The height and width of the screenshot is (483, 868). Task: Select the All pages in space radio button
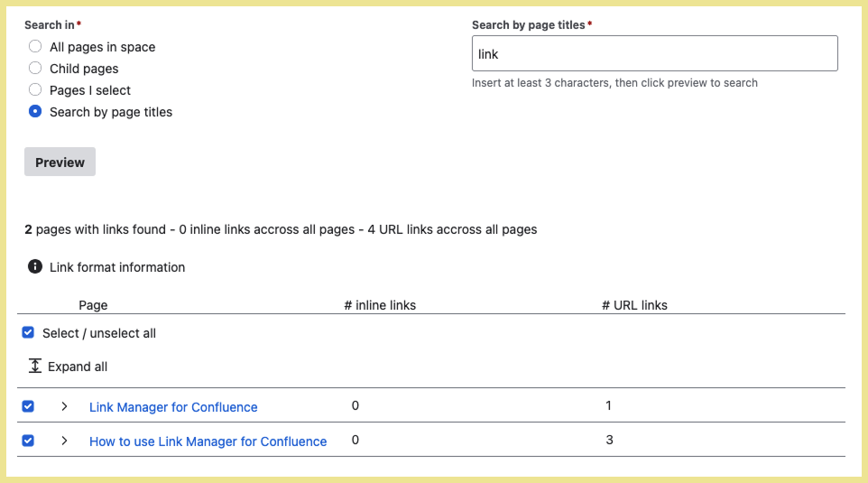[x=35, y=47]
